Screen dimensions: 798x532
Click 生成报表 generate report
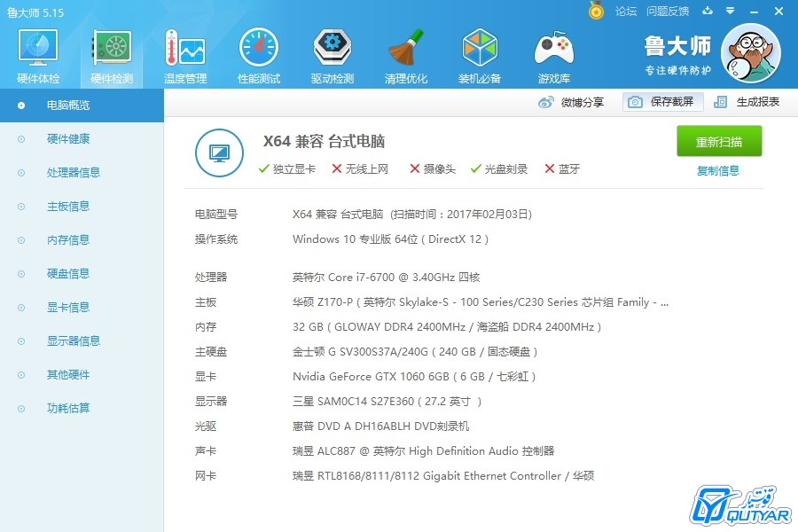746,102
